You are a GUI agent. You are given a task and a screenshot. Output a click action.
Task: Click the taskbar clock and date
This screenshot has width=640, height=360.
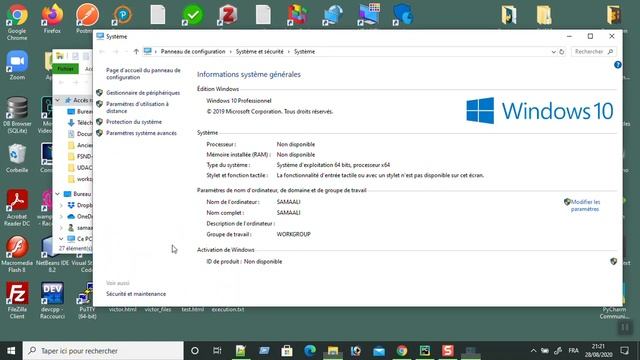(x=598, y=351)
